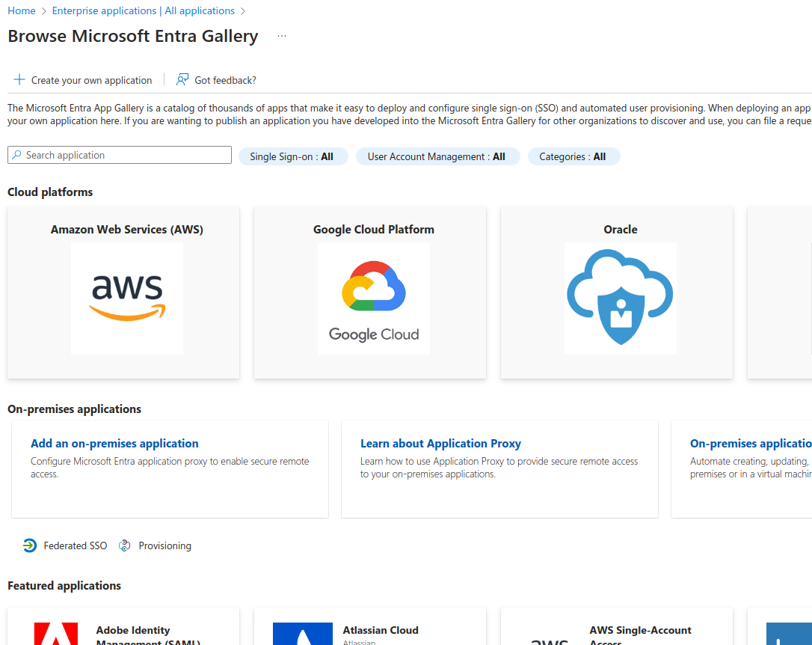Click the 'Configure Microsoft Entra application proxy' description

[170, 468]
